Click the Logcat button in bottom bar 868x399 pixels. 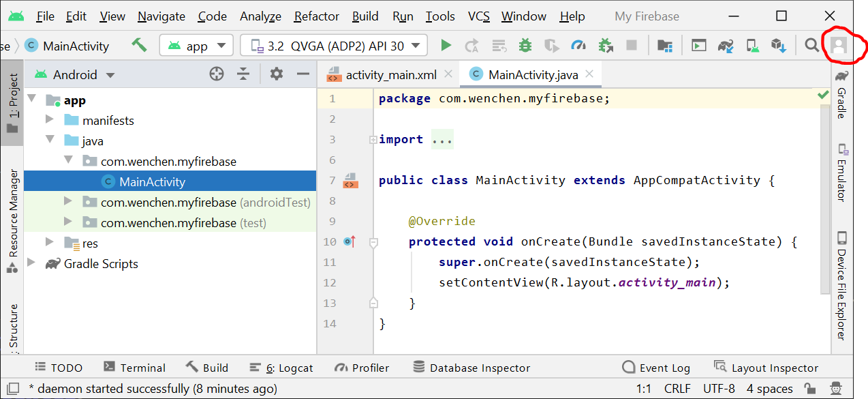pos(281,368)
